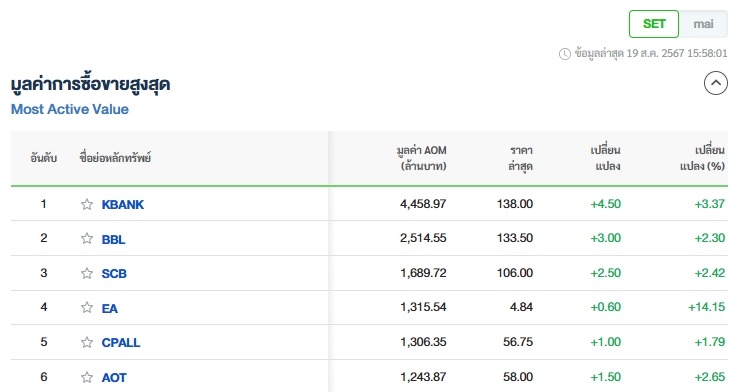
Task: Click the มูลค่า AOM column header
Action: point(422,158)
